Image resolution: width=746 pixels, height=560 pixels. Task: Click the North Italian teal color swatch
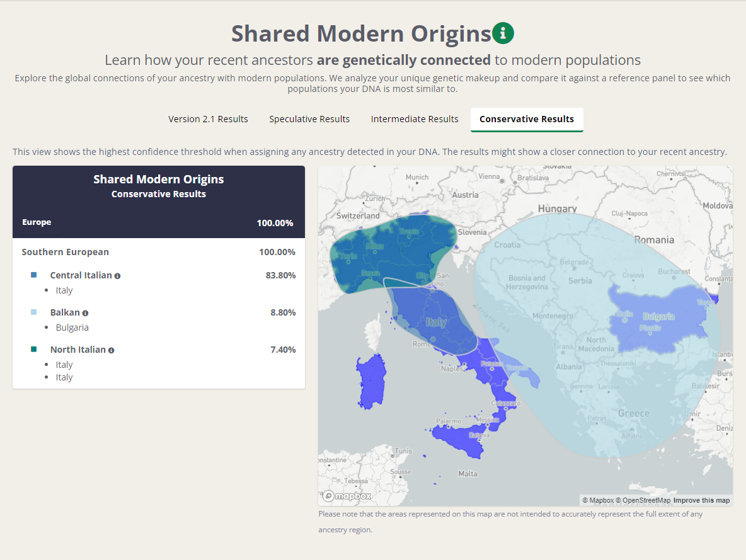pyautogui.click(x=34, y=349)
